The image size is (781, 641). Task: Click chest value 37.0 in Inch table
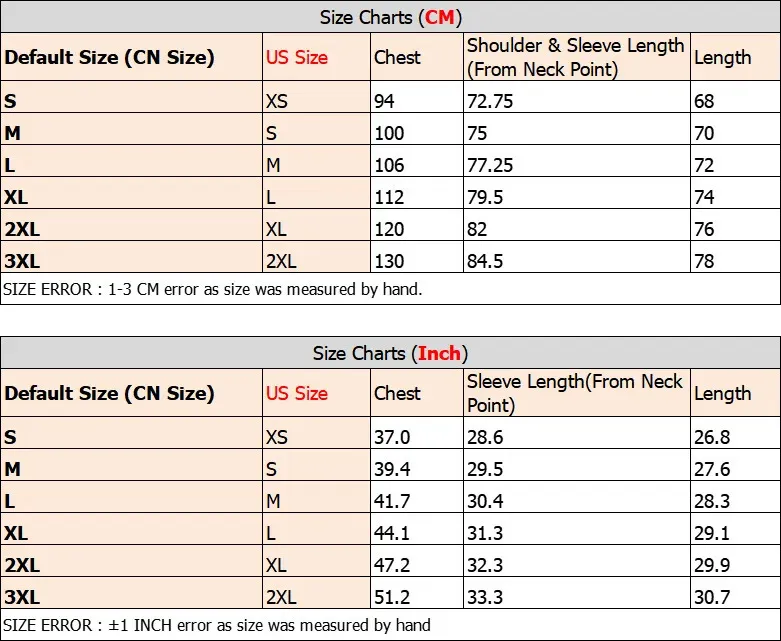[x=392, y=437]
